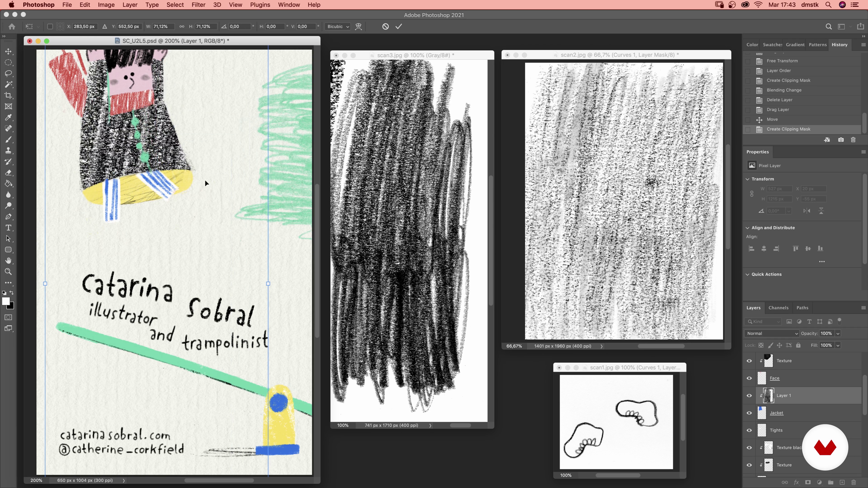
Task: Switch to the Paths tab
Action: [x=802, y=308]
